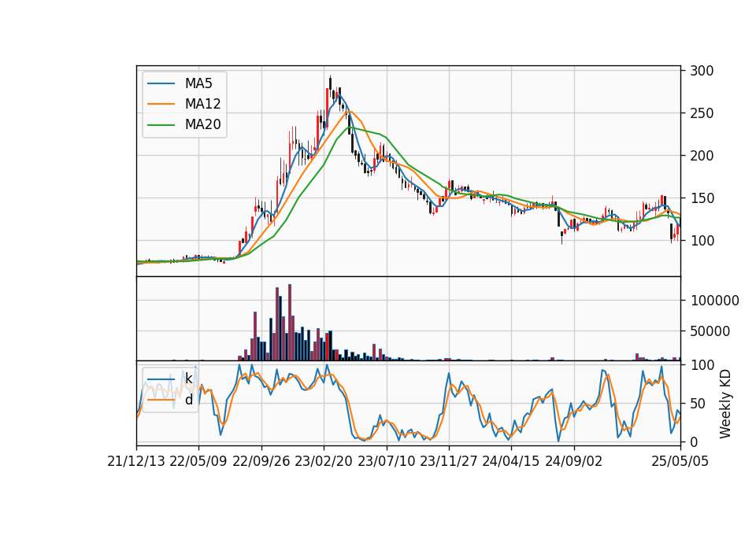Click the 100000 volume axis label
This screenshot has width=756, height=543.
[x=714, y=301]
